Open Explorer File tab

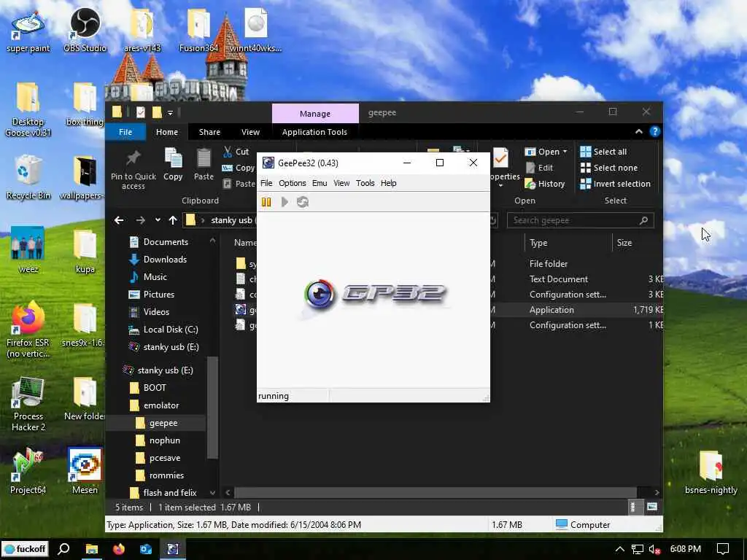125,132
